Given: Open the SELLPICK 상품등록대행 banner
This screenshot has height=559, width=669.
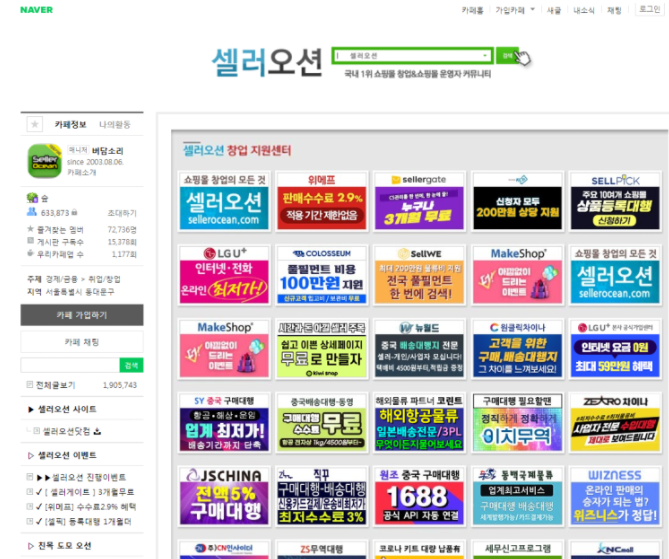Looking at the screenshot, I should coord(615,201).
